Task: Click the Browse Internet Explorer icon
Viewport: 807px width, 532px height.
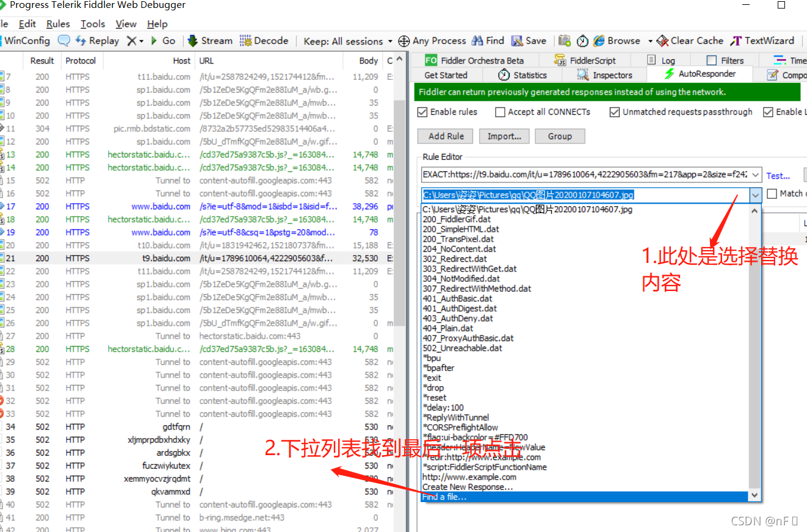Action: point(599,41)
